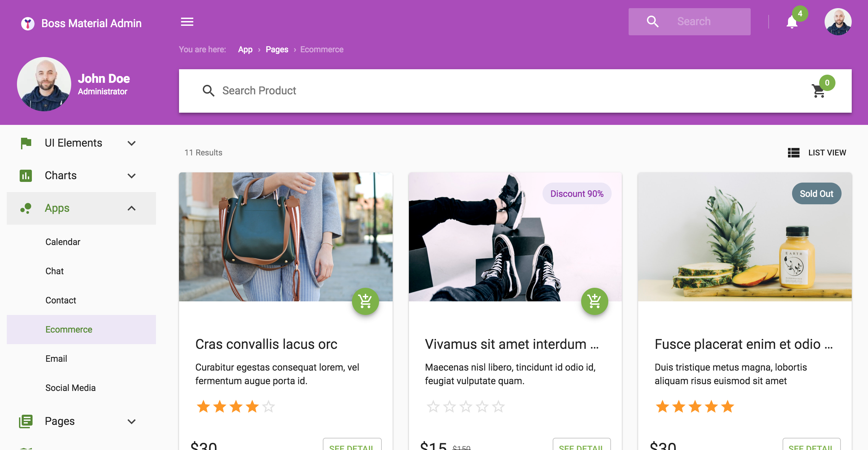
Task: Open the notifications bell
Action: [792, 22]
